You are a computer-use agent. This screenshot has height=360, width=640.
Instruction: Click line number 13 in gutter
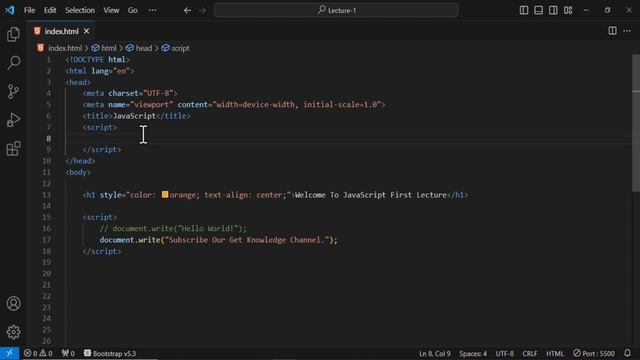(x=47, y=195)
